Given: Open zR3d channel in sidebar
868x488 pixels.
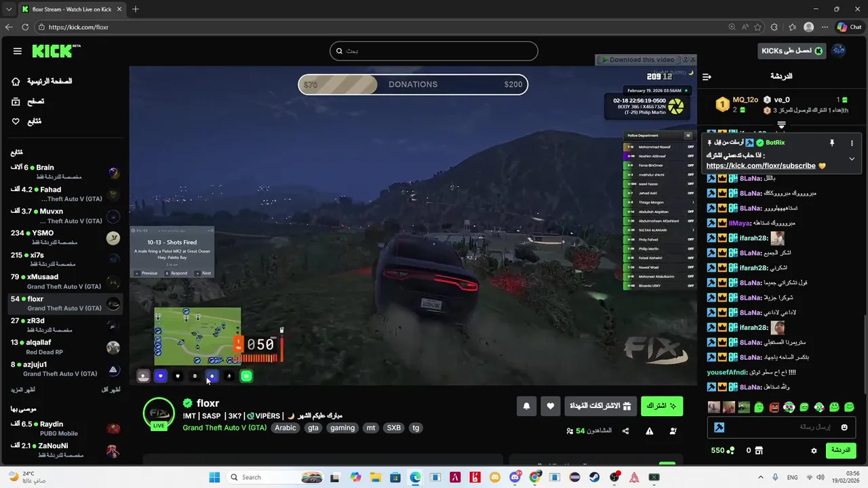Looking at the screenshot, I should pos(65,325).
